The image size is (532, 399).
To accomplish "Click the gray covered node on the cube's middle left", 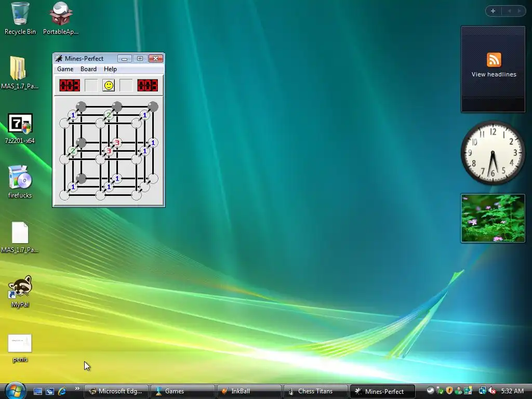I will (x=81, y=142).
